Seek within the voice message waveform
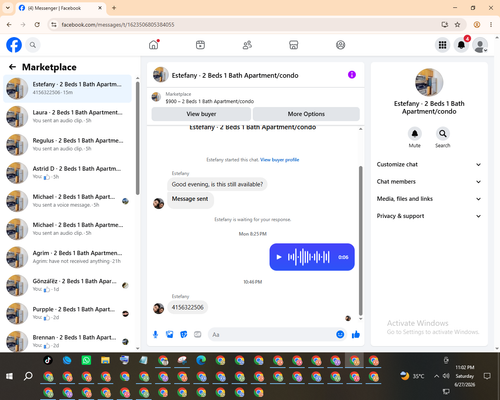The image size is (500, 400). click(309, 257)
